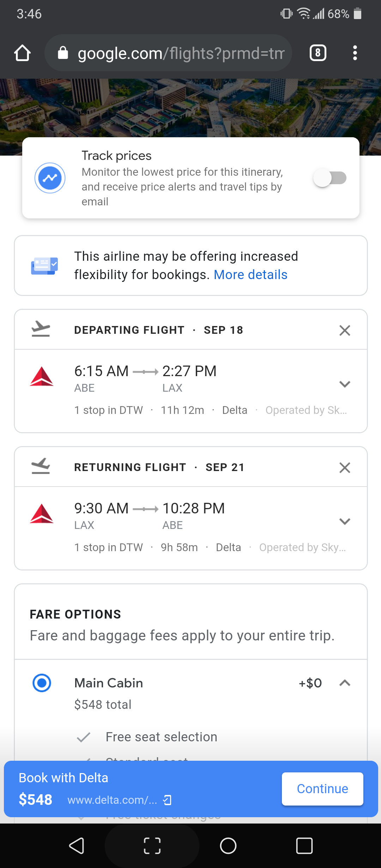
Task: Expand the 6:15 AM departing flight details
Action: pos(345,384)
